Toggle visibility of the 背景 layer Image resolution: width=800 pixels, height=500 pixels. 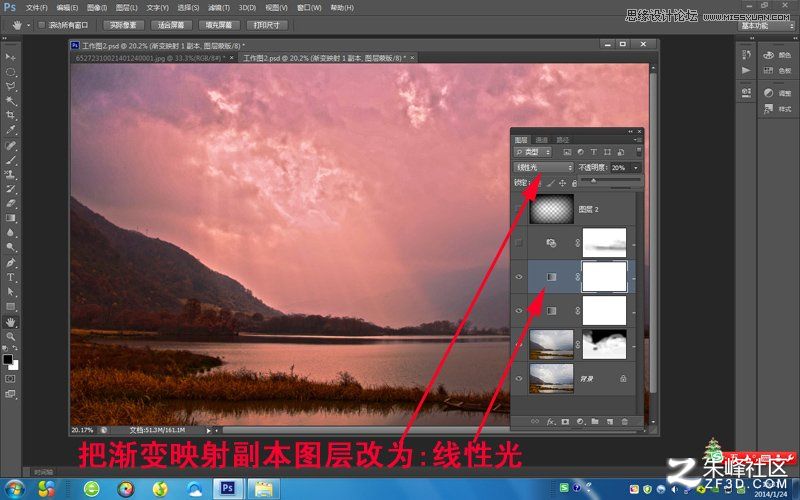[519, 379]
